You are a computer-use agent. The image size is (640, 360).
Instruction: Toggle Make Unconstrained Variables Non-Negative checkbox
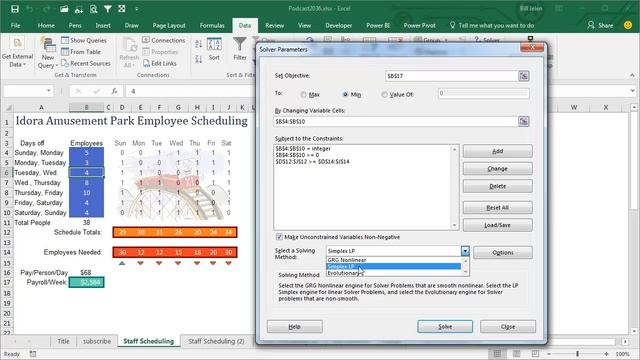pos(279,237)
